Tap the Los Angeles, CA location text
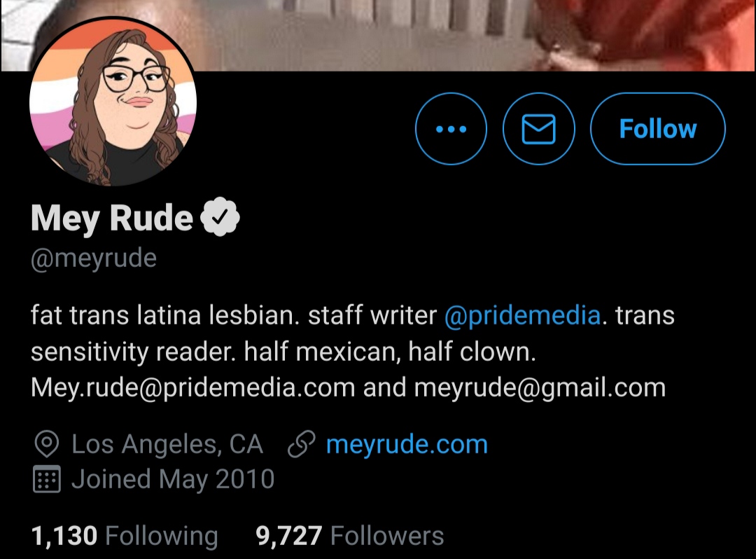The image size is (756, 559). pos(167,444)
